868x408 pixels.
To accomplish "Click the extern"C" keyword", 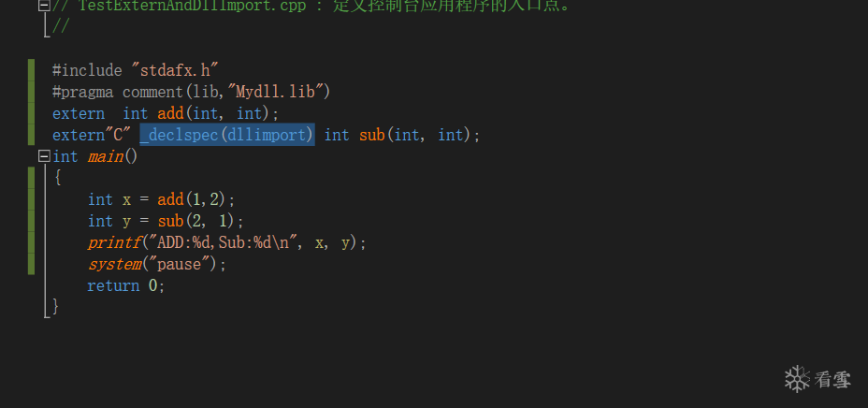I will (x=92, y=135).
